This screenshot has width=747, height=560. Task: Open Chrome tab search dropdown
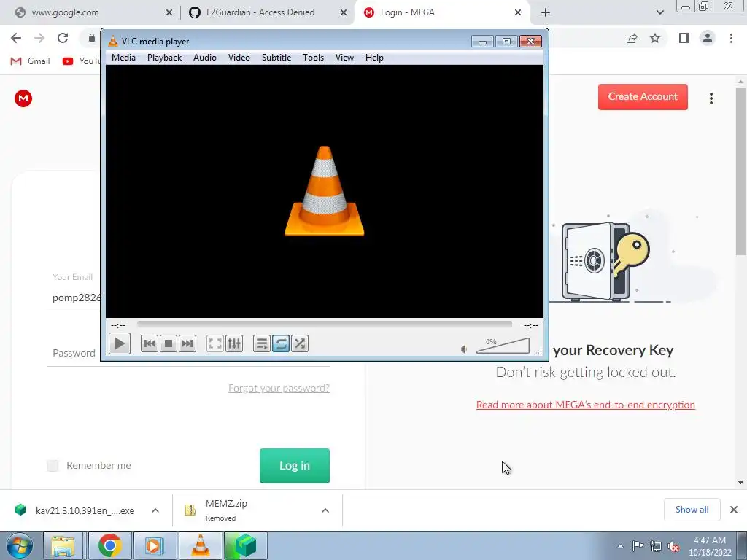click(x=659, y=12)
